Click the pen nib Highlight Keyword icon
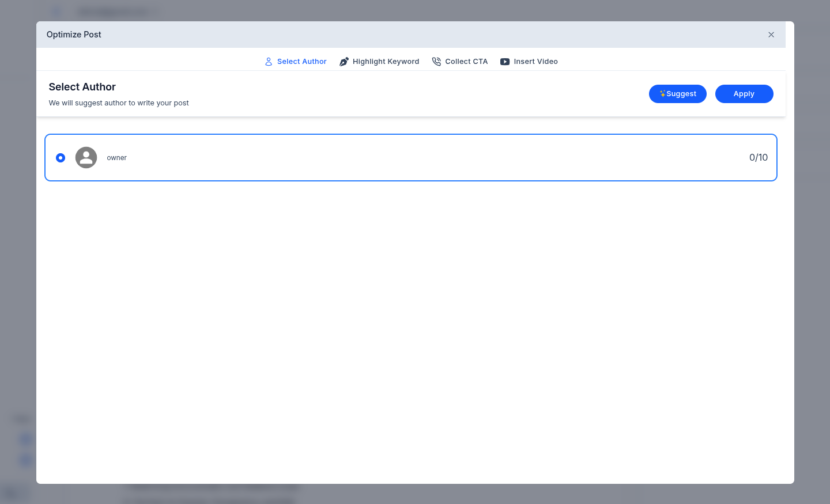 pyautogui.click(x=344, y=62)
